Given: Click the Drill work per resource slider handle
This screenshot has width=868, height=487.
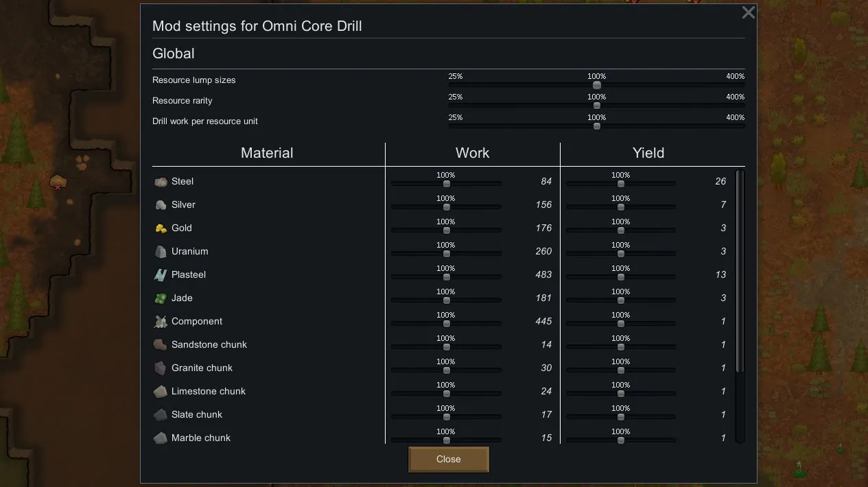Looking at the screenshot, I should tap(597, 126).
